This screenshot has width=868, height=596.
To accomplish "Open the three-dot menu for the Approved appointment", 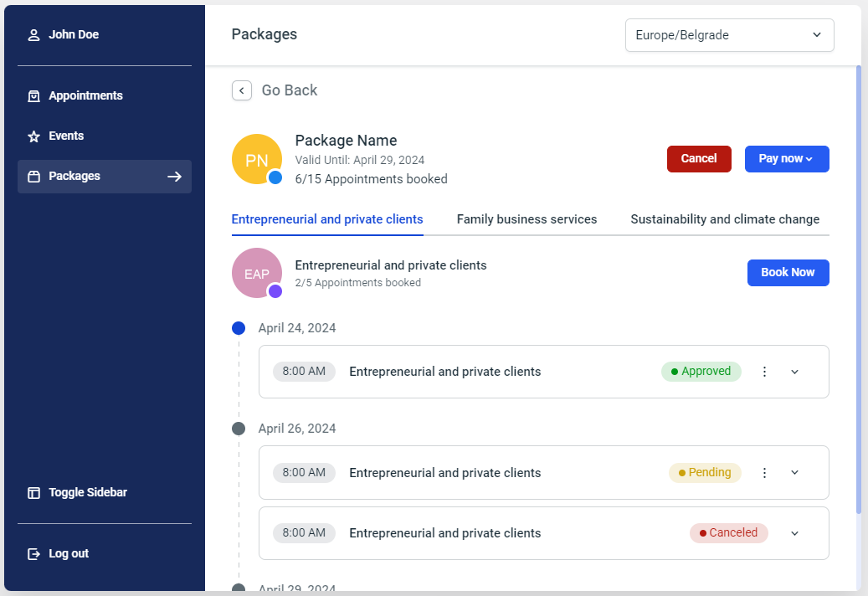I will (x=764, y=372).
